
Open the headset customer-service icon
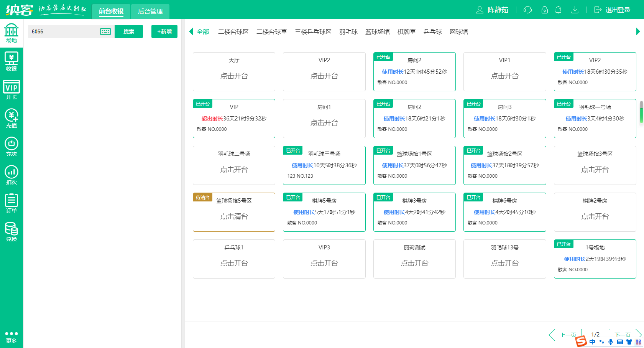click(527, 10)
